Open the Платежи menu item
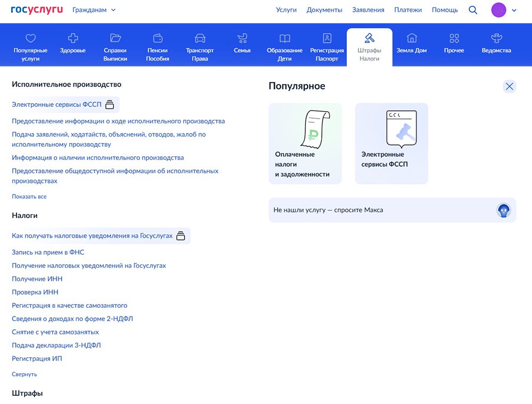This screenshot has height=404, width=532. pyautogui.click(x=408, y=10)
